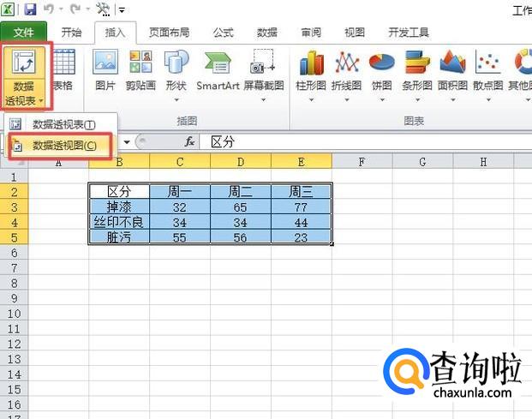Switch to the 开发工具 Developer tab

point(409,33)
